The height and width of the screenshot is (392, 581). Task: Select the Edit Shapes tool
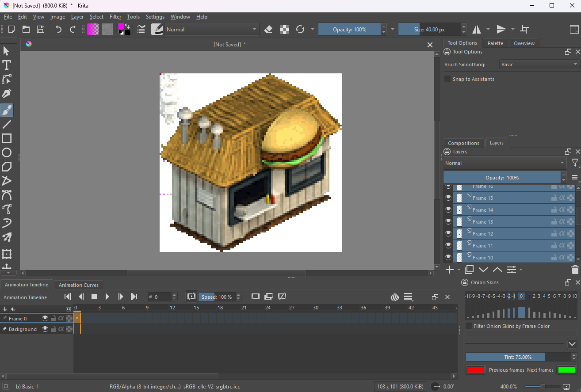click(7, 80)
